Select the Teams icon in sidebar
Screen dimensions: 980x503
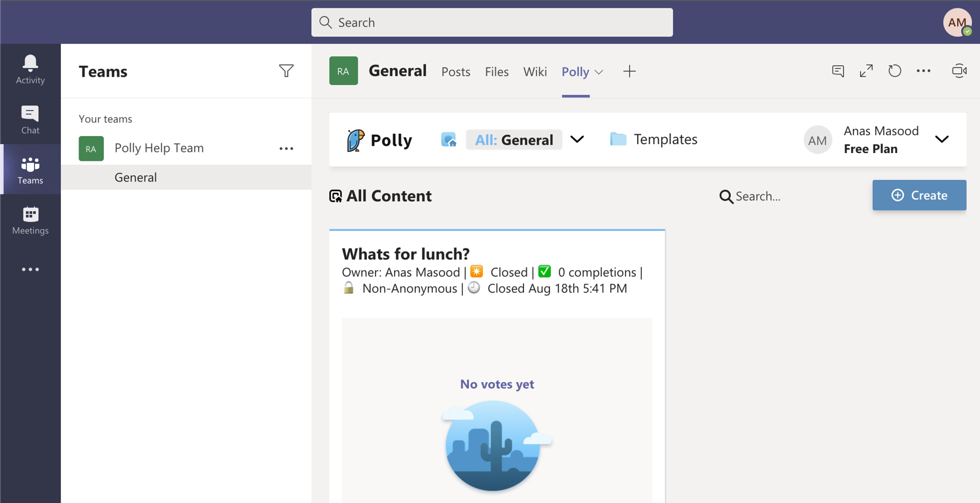coord(30,169)
